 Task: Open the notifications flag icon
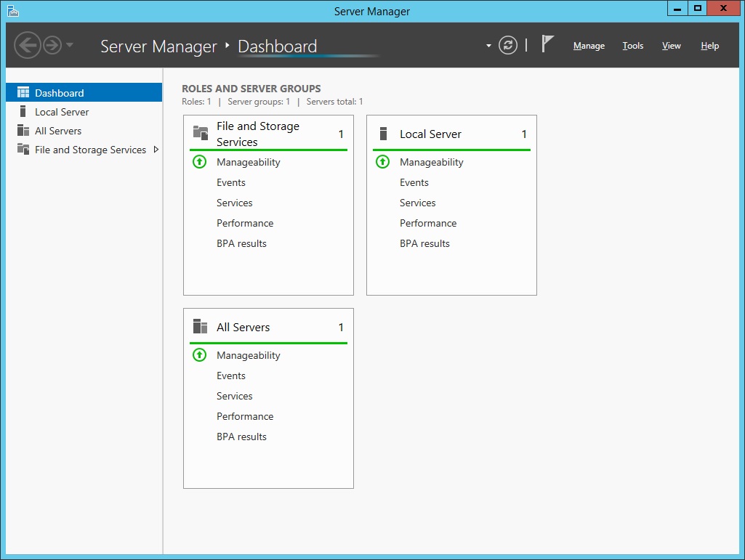(x=547, y=44)
